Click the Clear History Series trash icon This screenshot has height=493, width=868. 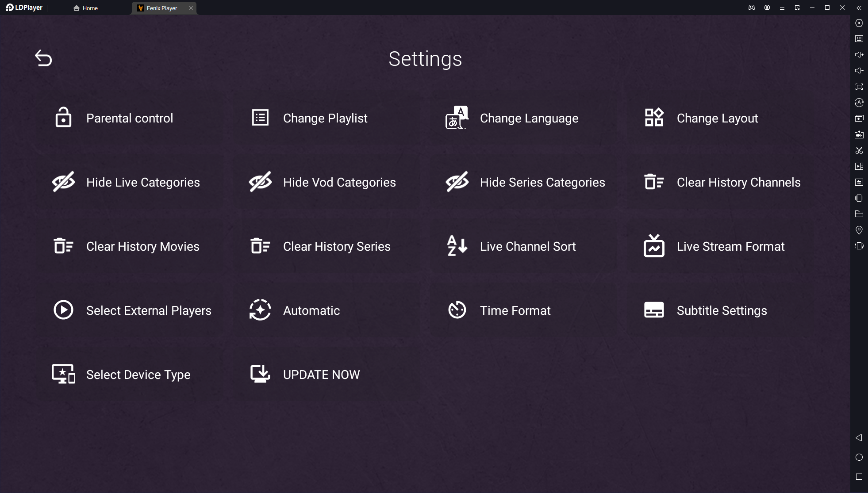(260, 246)
